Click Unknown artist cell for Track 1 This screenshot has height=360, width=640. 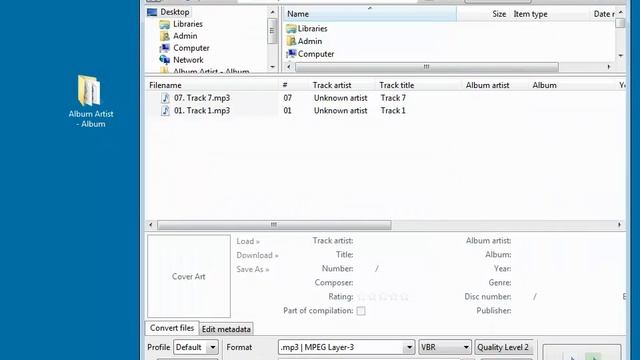pos(340,111)
